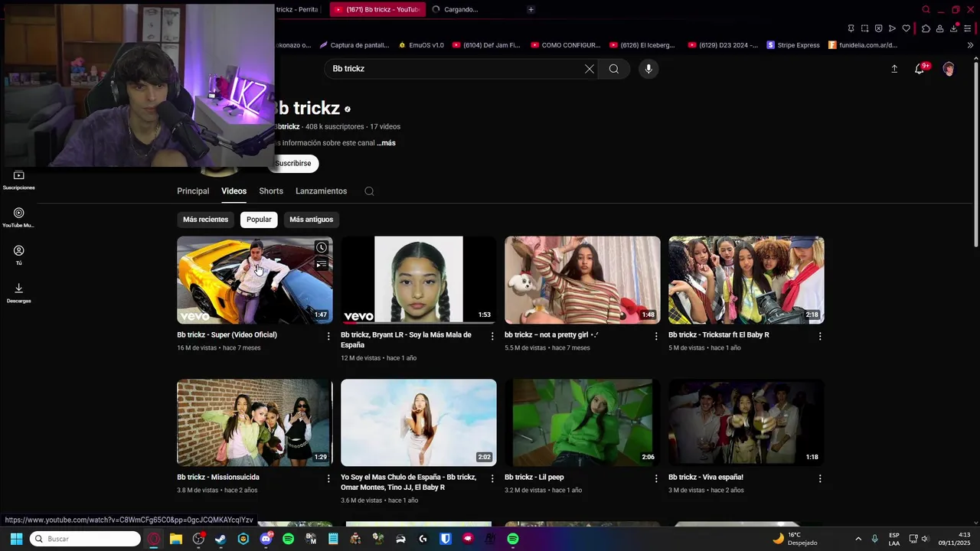The width and height of the screenshot is (980, 551).
Task: Open options for Viva españa! video
Action: pos(820,478)
